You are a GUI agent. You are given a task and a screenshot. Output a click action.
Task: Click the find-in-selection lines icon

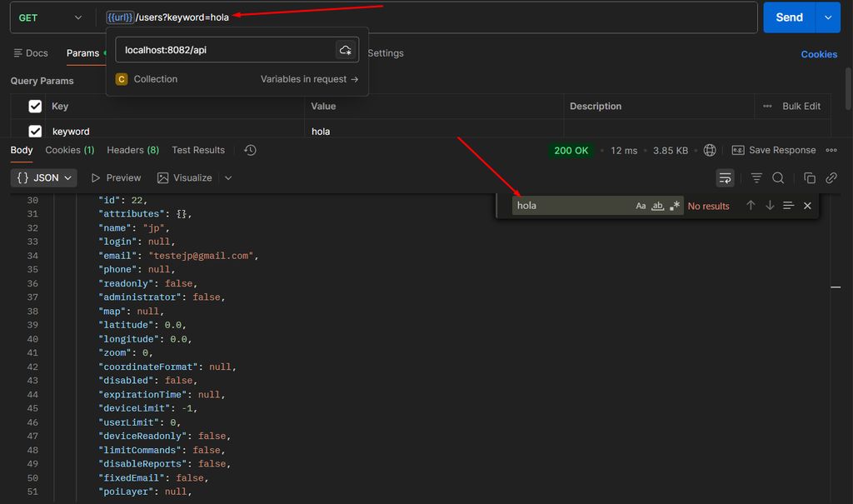[788, 205]
